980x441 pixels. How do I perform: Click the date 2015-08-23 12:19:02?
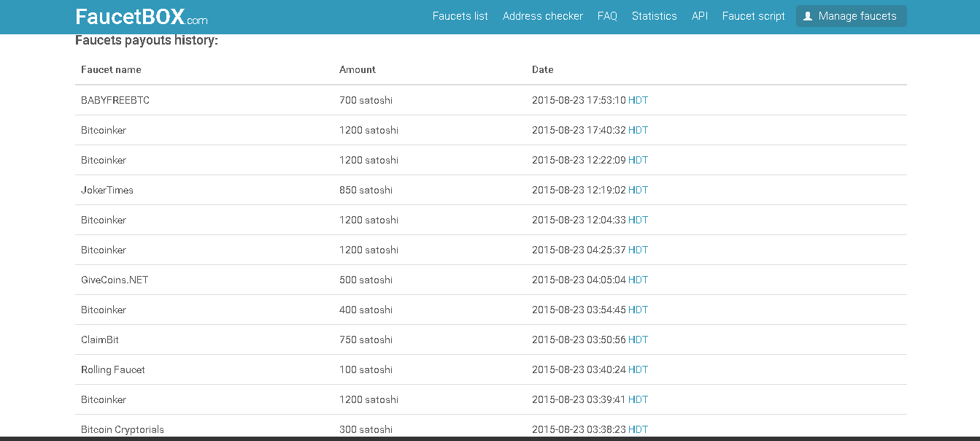tap(579, 190)
